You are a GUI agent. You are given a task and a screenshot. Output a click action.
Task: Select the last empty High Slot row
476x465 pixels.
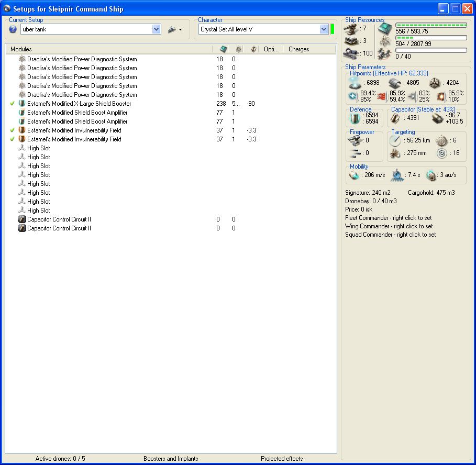pyautogui.click(x=171, y=211)
